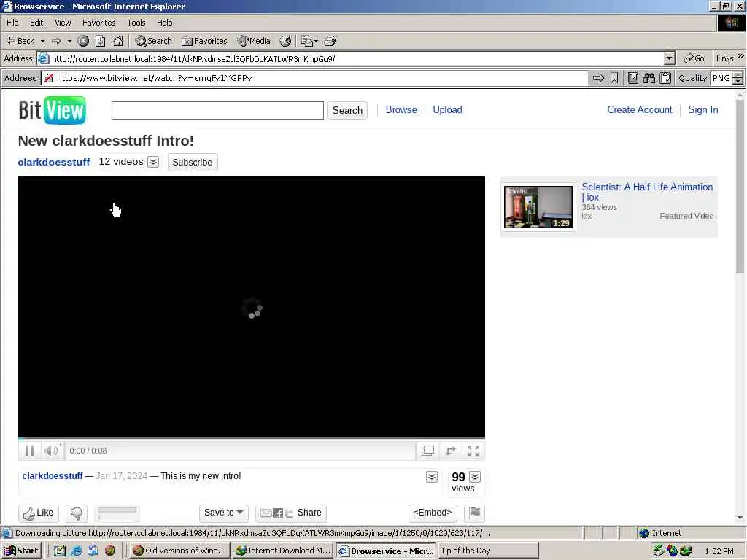Click the Browservice download icon
The width and height of the screenshot is (747, 560).
point(632,78)
